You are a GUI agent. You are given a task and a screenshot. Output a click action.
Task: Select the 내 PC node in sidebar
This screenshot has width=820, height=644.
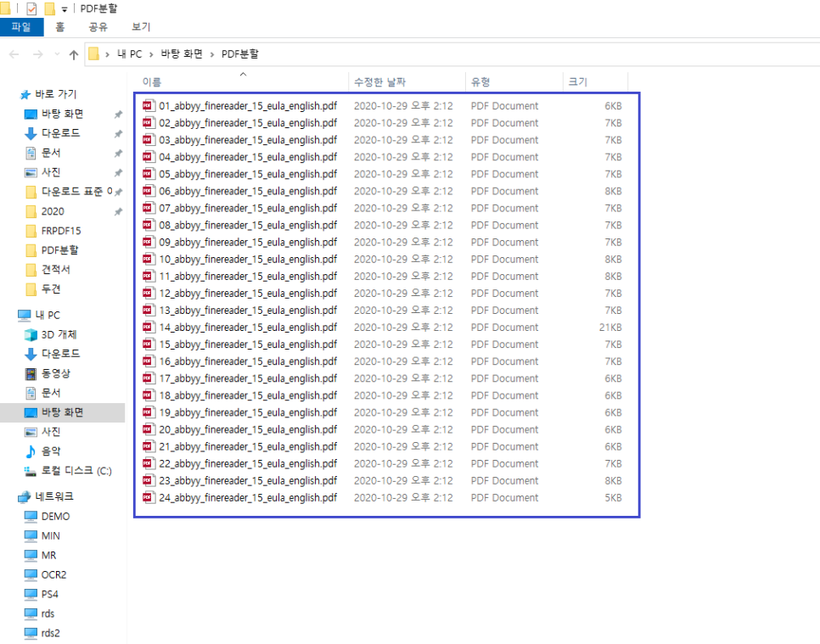pyautogui.click(x=47, y=315)
